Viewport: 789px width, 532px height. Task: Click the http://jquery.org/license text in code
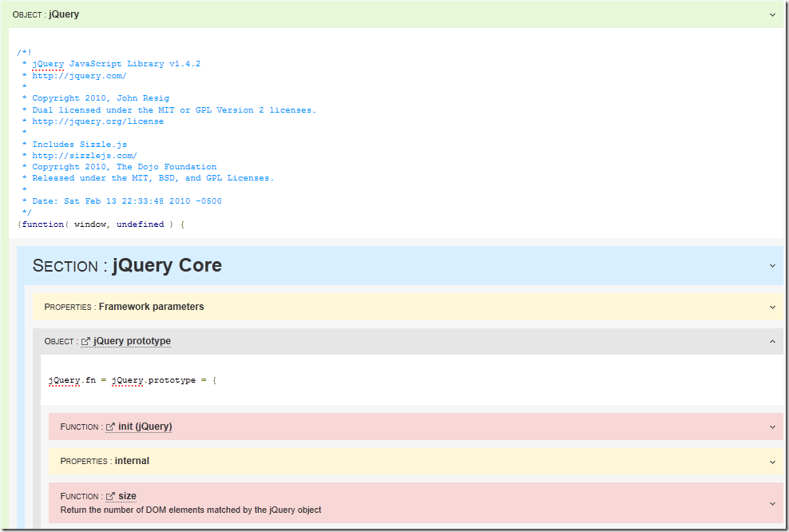point(97,121)
